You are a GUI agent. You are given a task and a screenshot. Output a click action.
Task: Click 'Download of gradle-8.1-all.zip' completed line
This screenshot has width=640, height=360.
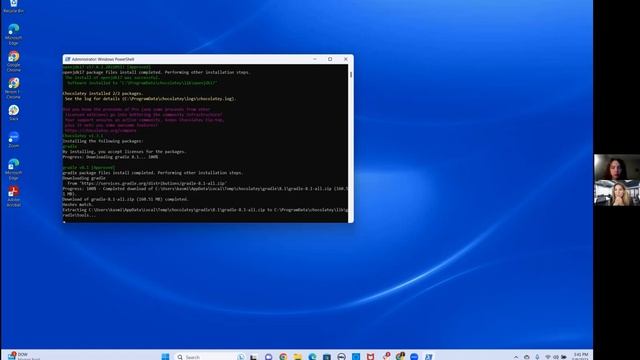point(125,200)
